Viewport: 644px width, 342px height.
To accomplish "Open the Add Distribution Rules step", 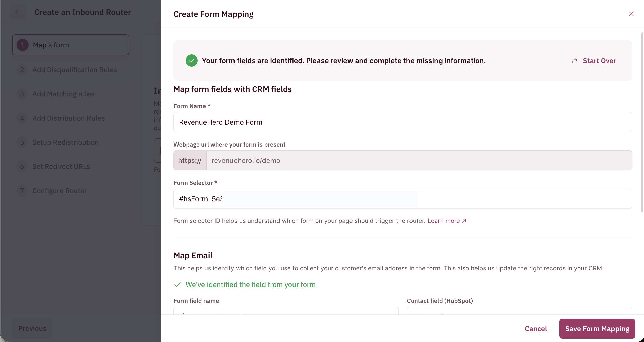I will (61, 118).
